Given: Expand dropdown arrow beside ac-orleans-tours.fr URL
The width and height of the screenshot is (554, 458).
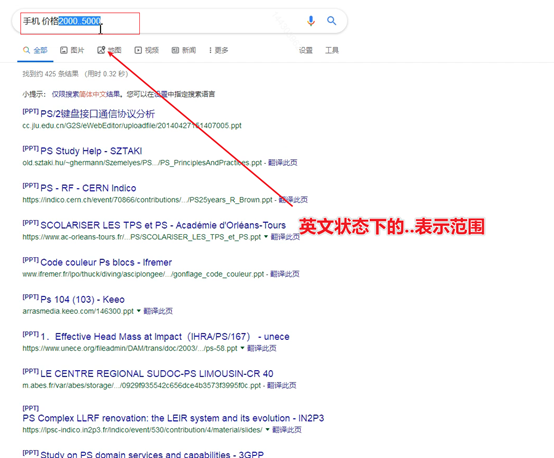Looking at the screenshot, I should (266, 236).
